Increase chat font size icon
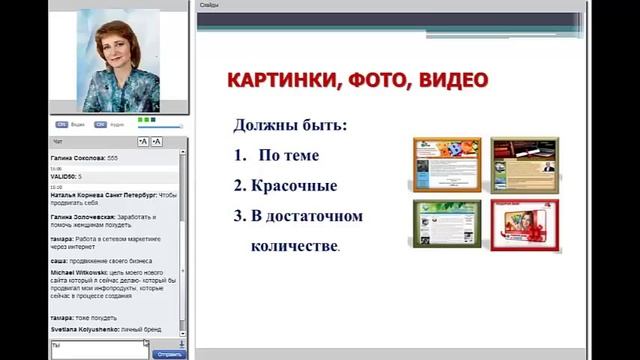 coord(157,142)
